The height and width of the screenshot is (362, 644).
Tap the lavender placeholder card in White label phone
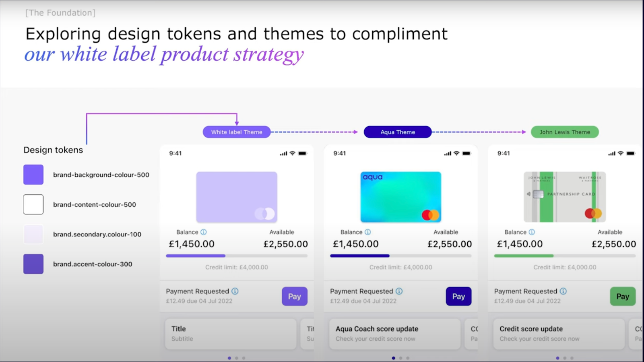coord(237,197)
